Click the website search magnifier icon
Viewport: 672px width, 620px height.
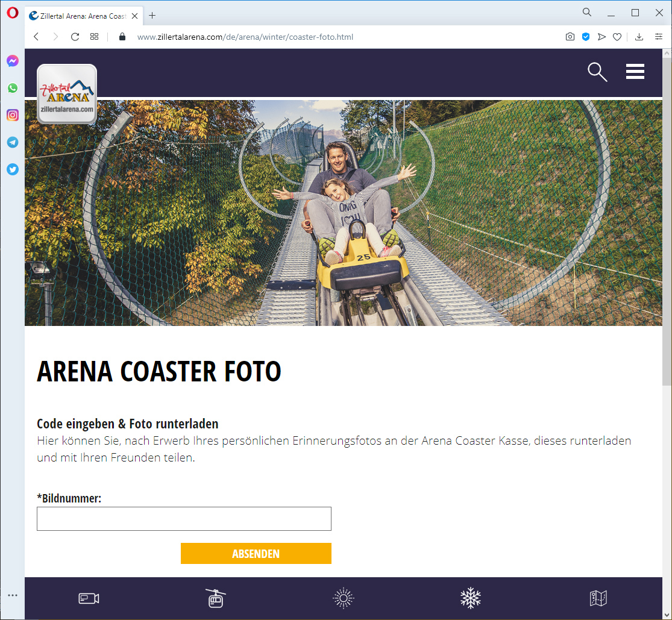597,72
